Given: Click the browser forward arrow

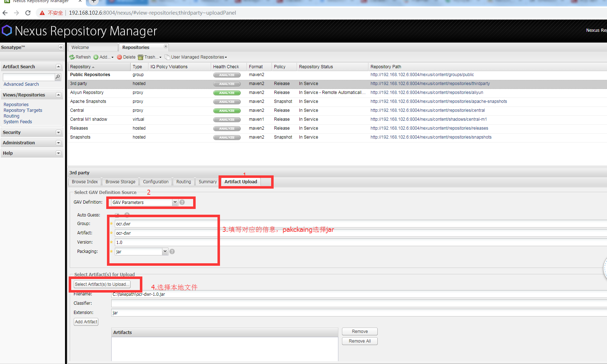Looking at the screenshot, I should coord(16,13).
